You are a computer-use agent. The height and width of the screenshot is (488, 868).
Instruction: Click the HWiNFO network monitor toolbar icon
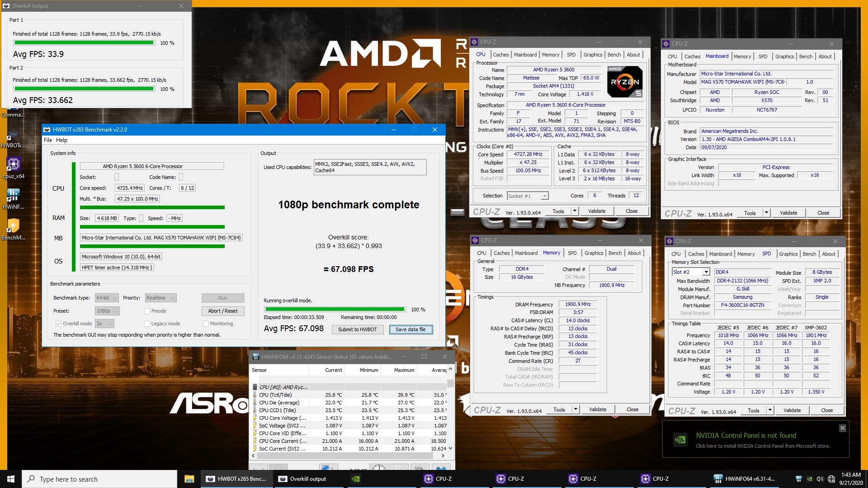(329, 467)
